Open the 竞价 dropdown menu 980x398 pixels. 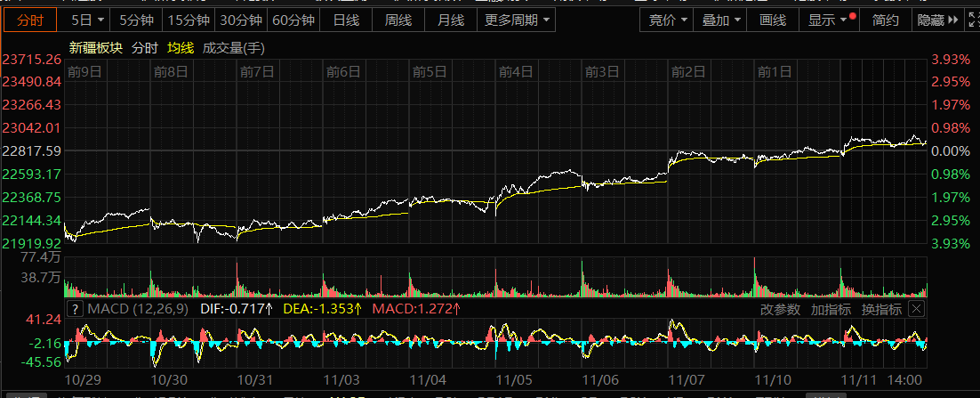coord(668,20)
